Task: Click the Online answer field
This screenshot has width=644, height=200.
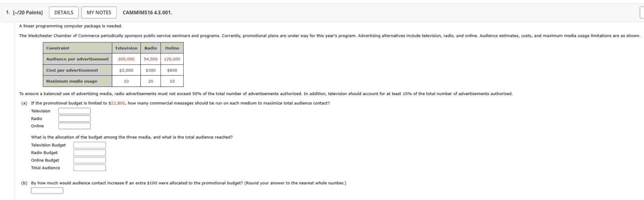Action: [x=74, y=126]
